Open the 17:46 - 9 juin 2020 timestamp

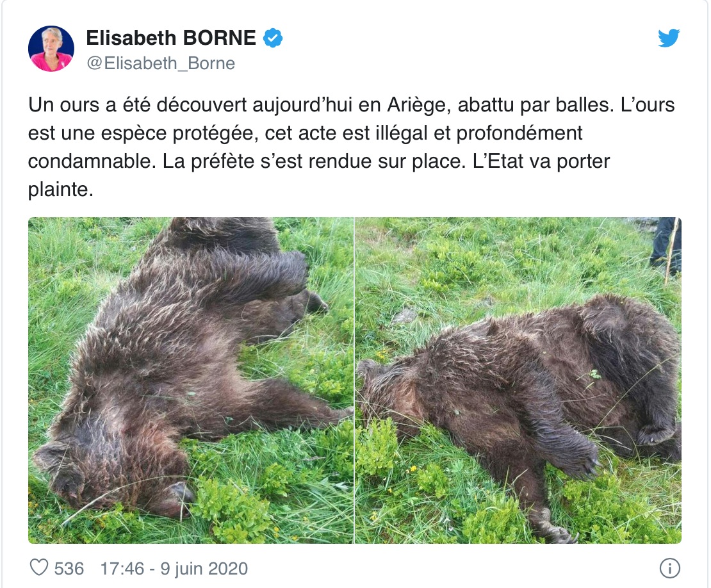click(x=174, y=569)
